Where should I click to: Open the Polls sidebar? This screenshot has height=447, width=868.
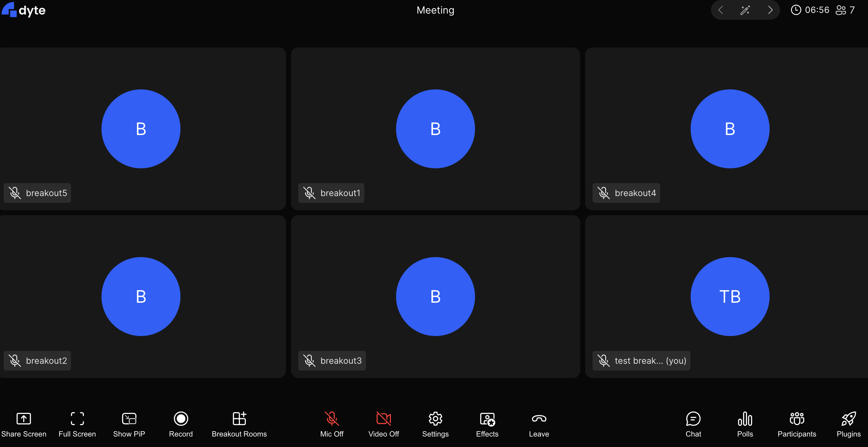[x=745, y=419]
